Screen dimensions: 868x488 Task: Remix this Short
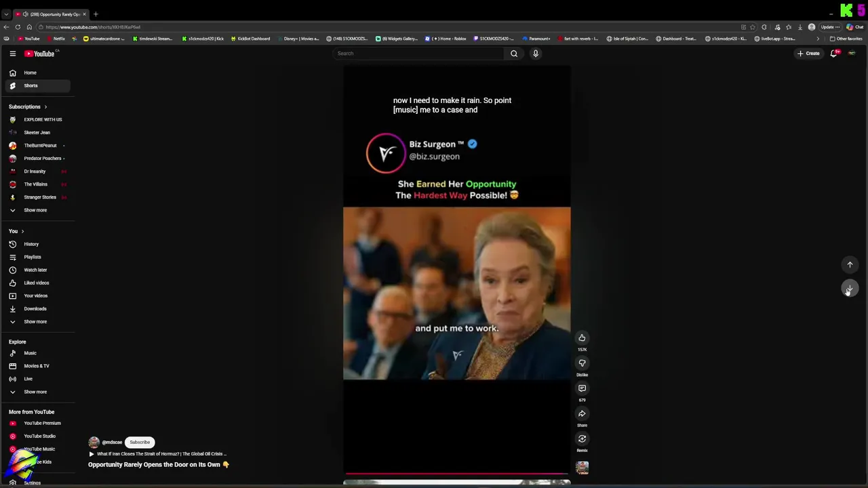[582, 439]
